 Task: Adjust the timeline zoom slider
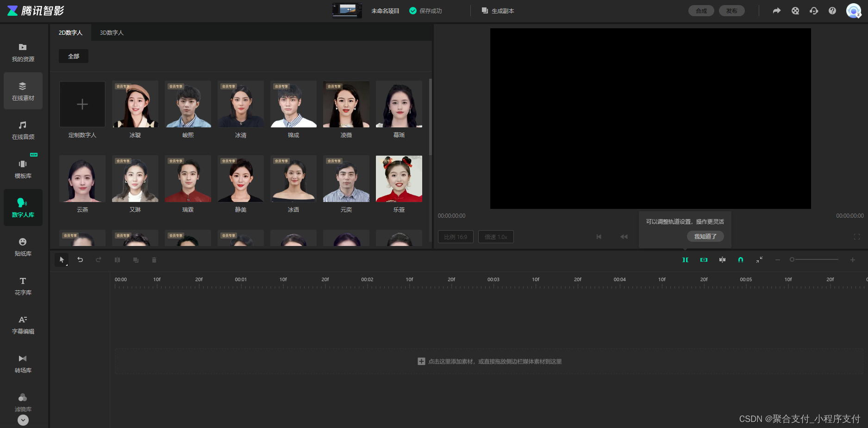tap(815, 259)
